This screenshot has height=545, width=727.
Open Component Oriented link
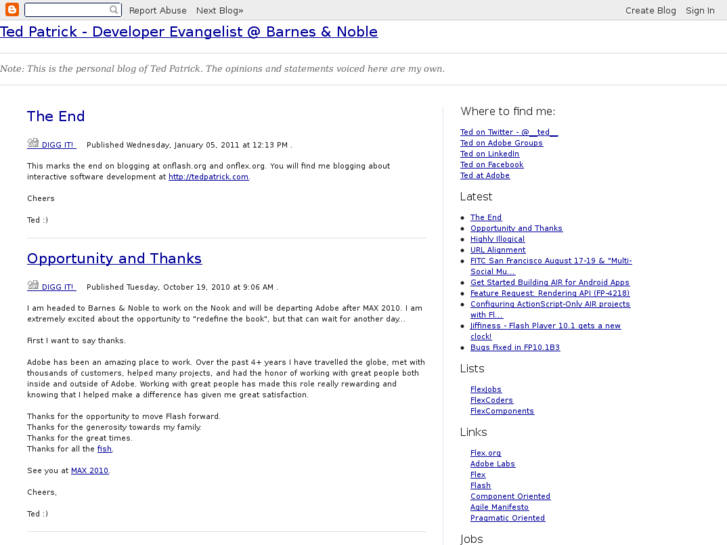tap(510, 496)
